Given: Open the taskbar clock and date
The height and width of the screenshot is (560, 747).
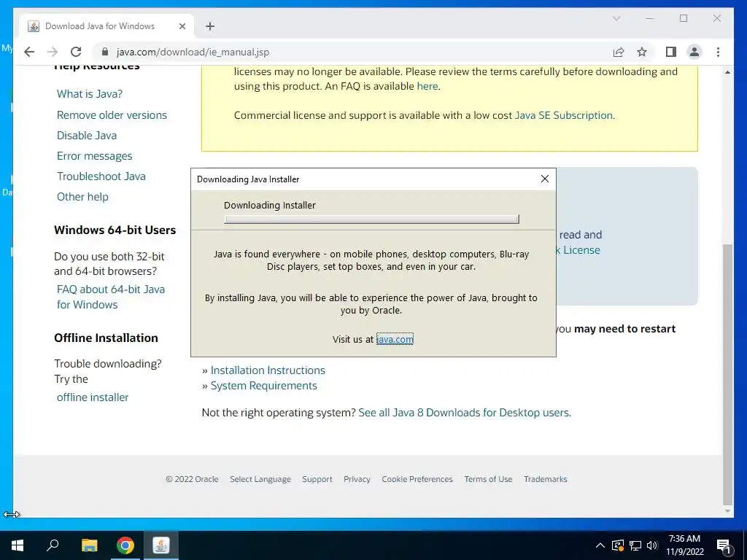Looking at the screenshot, I should click(x=684, y=545).
